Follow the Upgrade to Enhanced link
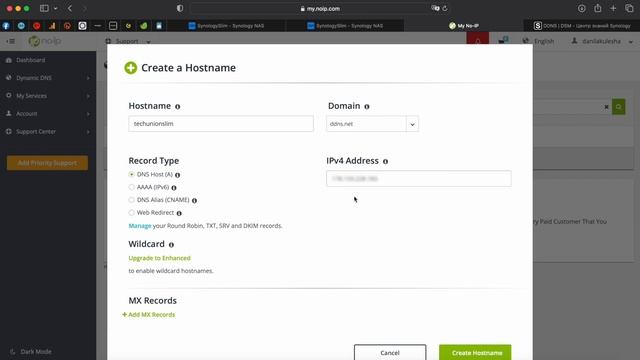Screen dimensions: 640x360 159,258
